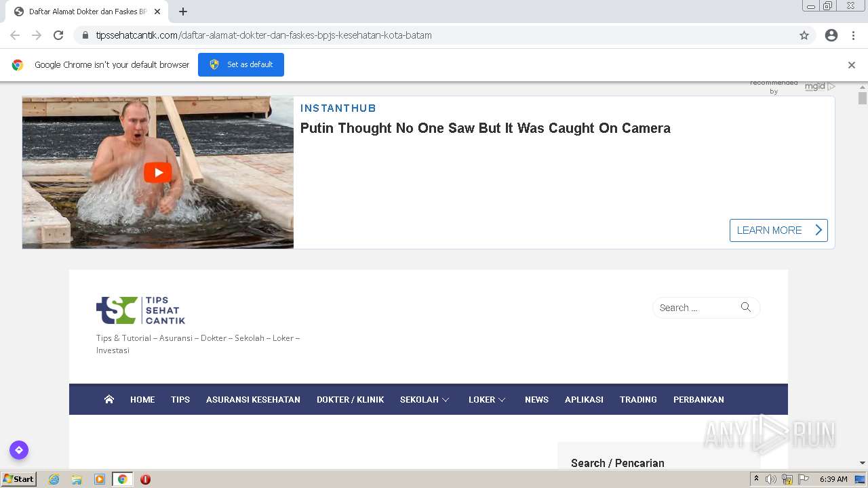Bookmark this page with the star icon
Screen dimensions: 868x488
[804, 35]
